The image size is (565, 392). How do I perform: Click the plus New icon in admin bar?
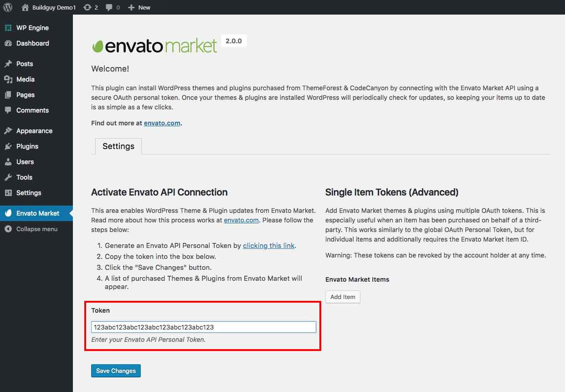(131, 7)
